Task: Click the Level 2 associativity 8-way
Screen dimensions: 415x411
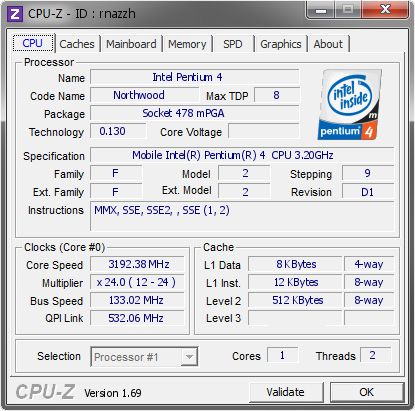Action: pos(369,300)
